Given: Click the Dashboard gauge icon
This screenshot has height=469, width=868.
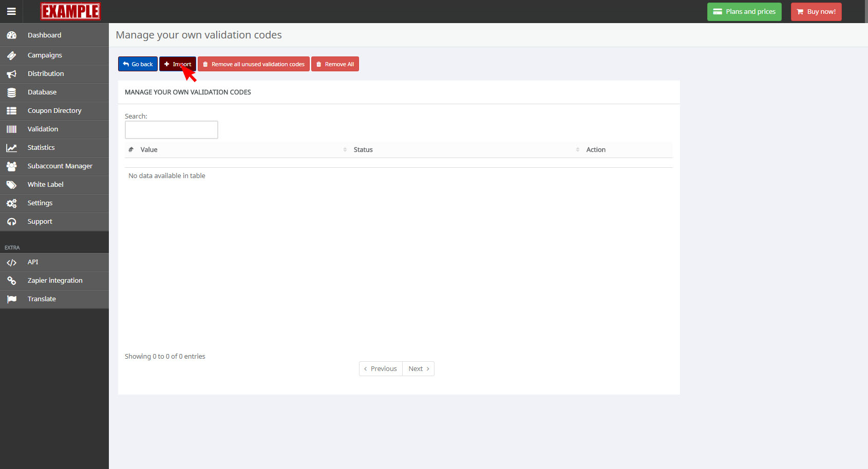Looking at the screenshot, I should click(x=11, y=35).
